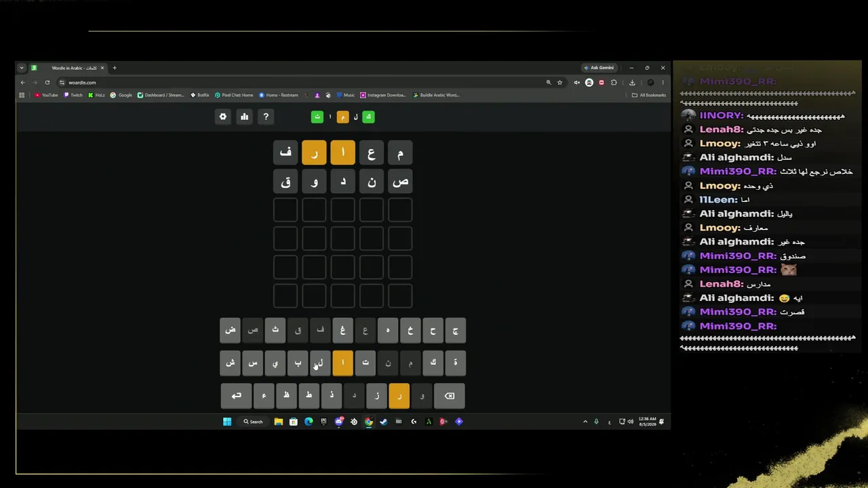Mute the tab via speaker icon

pyautogui.click(x=577, y=82)
